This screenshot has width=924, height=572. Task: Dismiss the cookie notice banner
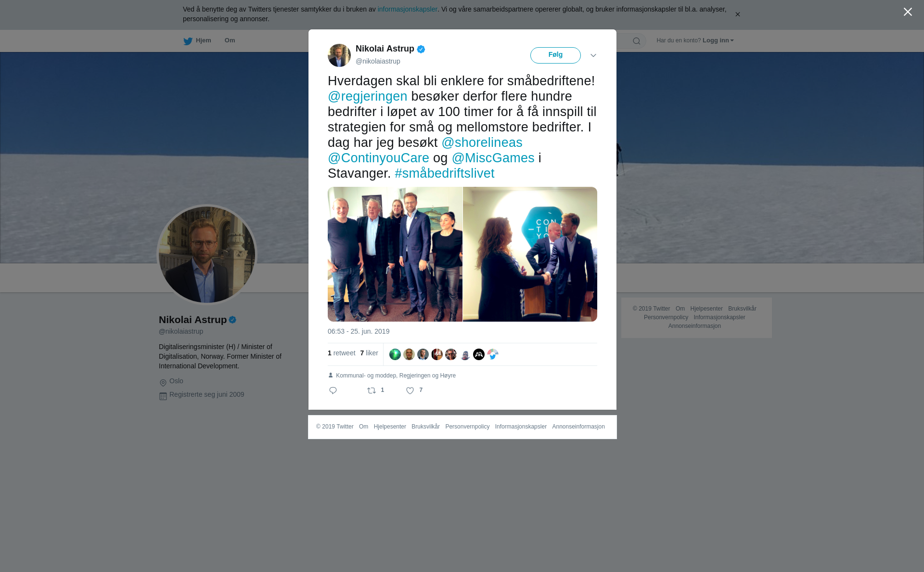tap(737, 14)
